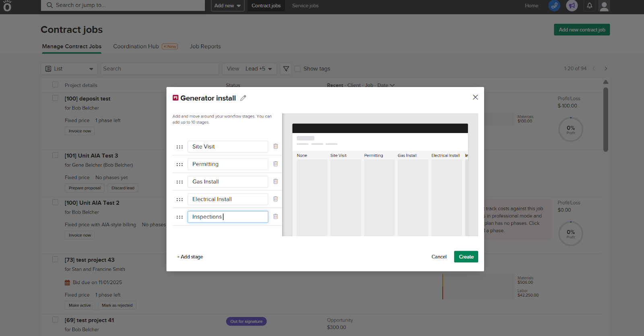Click trash icon beside Gas Install
The image size is (644, 336).
tap(276, 181)
